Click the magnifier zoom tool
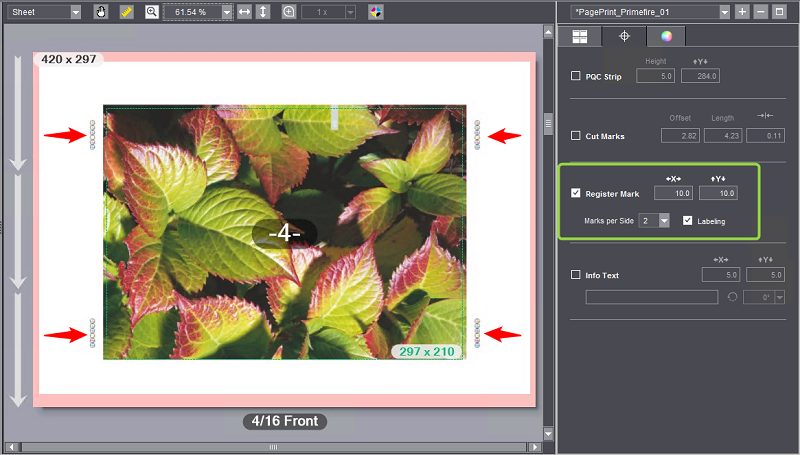 [152, 12]
